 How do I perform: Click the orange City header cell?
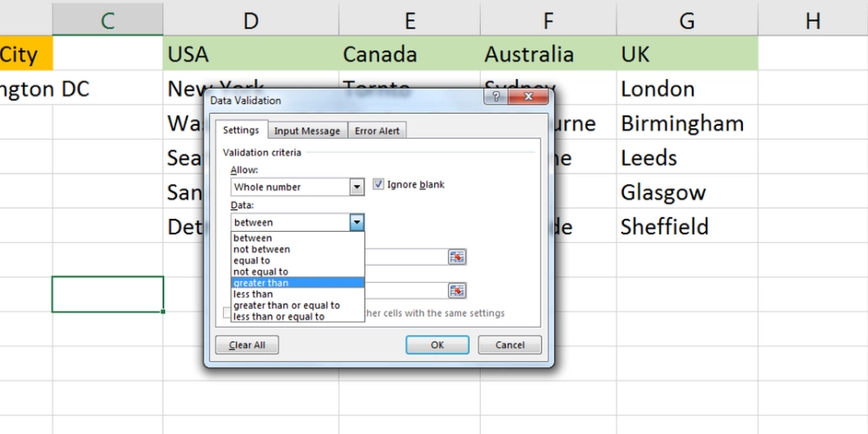(26, 53)
